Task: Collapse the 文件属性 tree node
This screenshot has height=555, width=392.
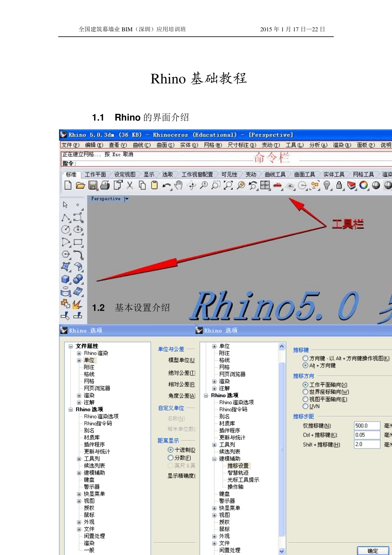Action: click(71, 346)
